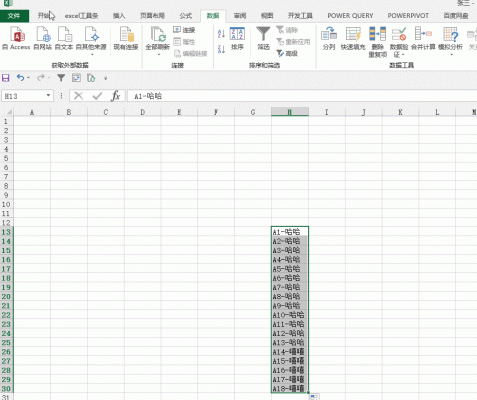
Task: Switch to the Review (审阅) tab
Action: pyautogui.click(x=240, y=16)
